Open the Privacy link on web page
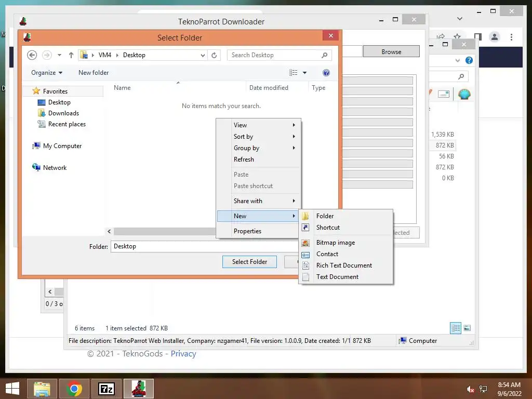532x399 pixels. (183, 353)
